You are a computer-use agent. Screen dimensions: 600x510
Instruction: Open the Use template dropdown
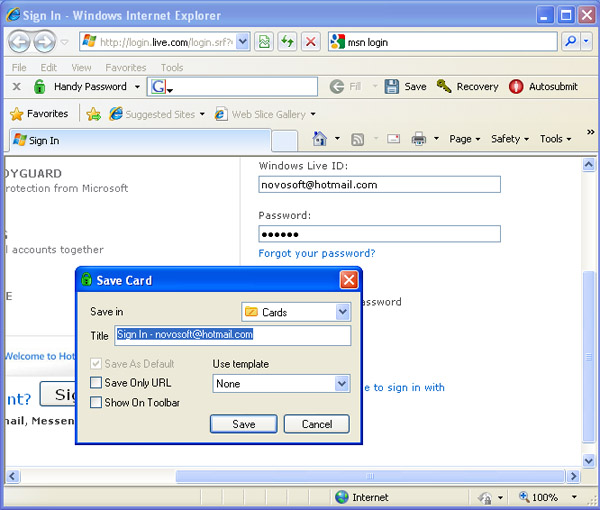click(x=342, y=383)
